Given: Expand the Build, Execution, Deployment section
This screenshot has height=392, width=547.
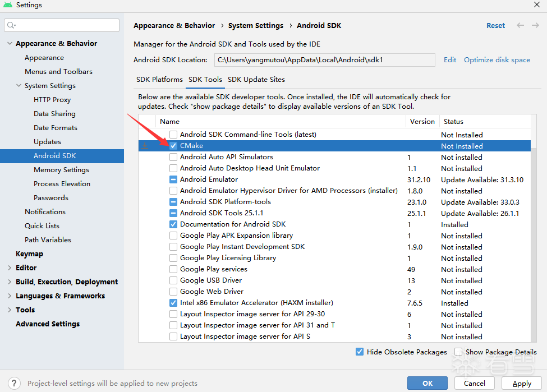Looking at the screenshot, I should 10,282.
